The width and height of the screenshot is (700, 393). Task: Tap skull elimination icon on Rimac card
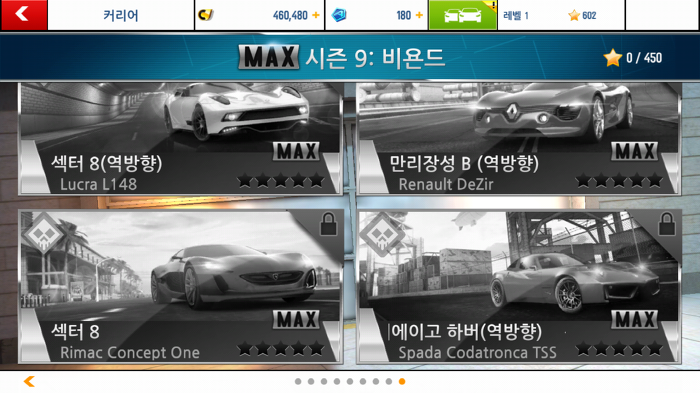[43, 233]
